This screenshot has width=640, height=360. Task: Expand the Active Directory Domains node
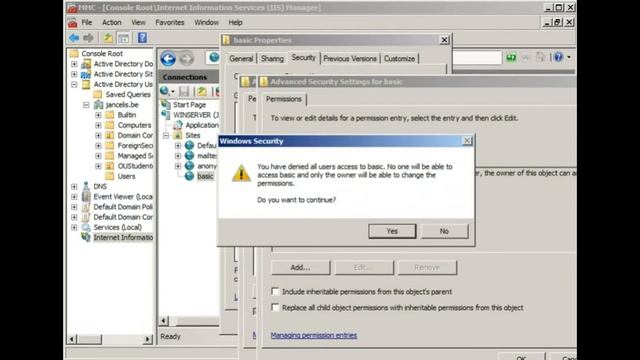(x=74, y=64)
